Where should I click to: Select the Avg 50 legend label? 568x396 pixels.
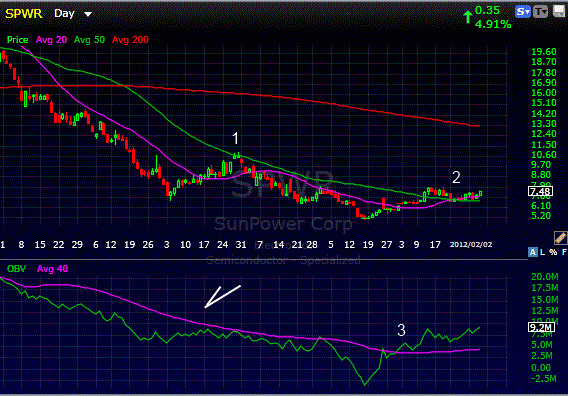click(89, 40)
